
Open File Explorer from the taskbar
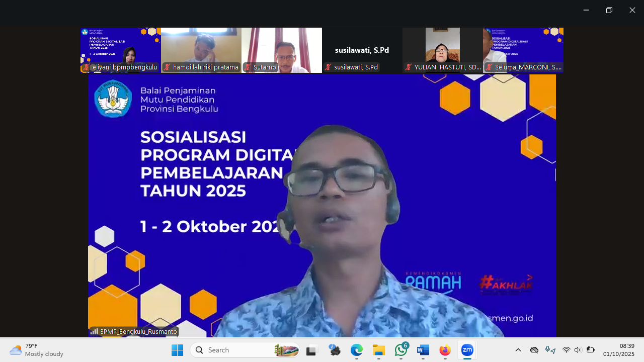(x=378, y=350)
